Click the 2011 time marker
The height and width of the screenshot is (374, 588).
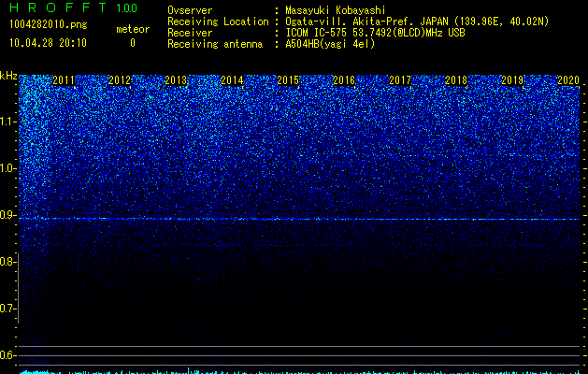[64, 80]
